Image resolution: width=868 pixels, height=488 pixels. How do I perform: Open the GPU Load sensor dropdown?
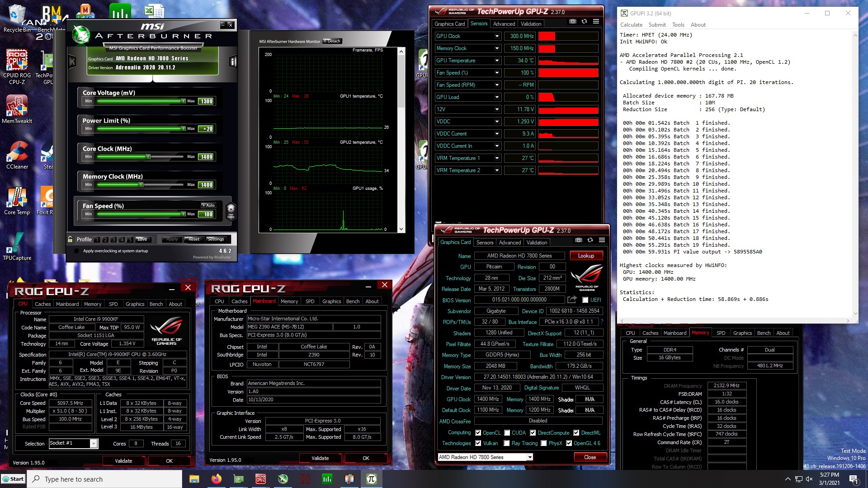point(497,97)
